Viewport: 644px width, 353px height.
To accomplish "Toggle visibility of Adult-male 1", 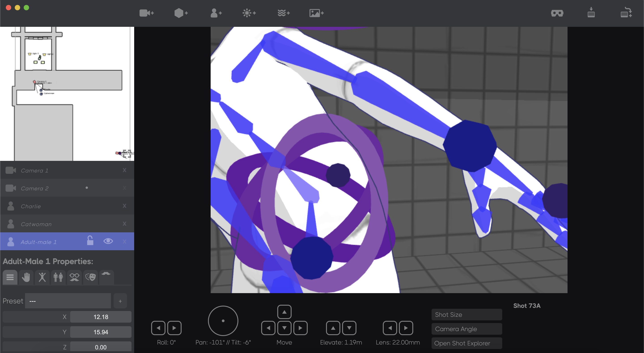I will [108, 241].
